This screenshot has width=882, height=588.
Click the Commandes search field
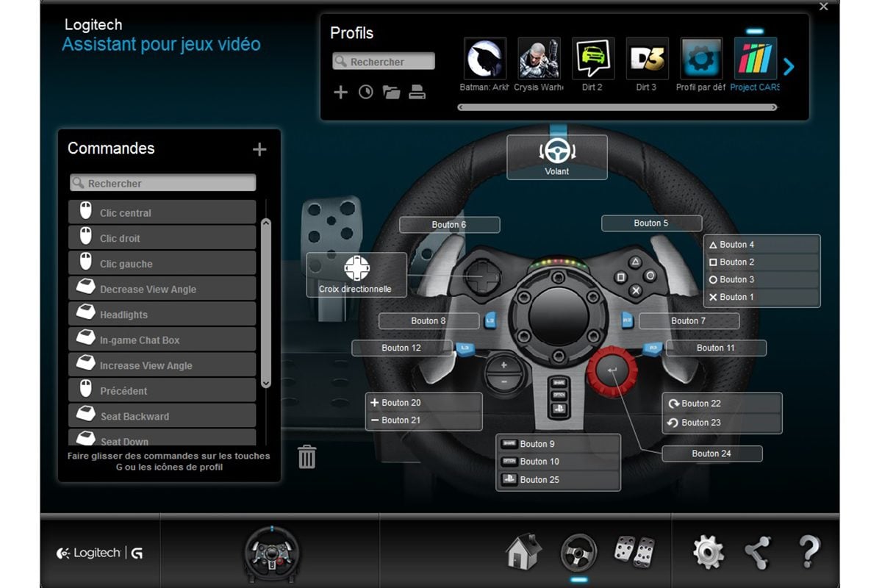(x=163, y=183)
